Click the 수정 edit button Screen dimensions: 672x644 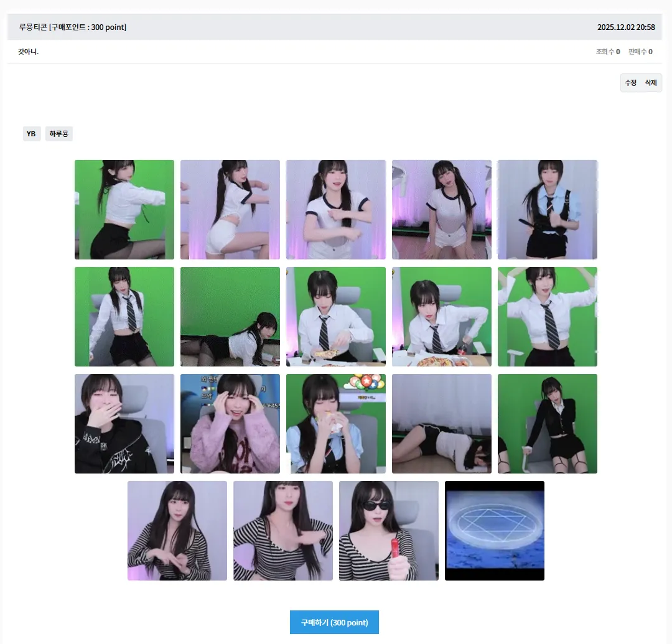[630, 82]
